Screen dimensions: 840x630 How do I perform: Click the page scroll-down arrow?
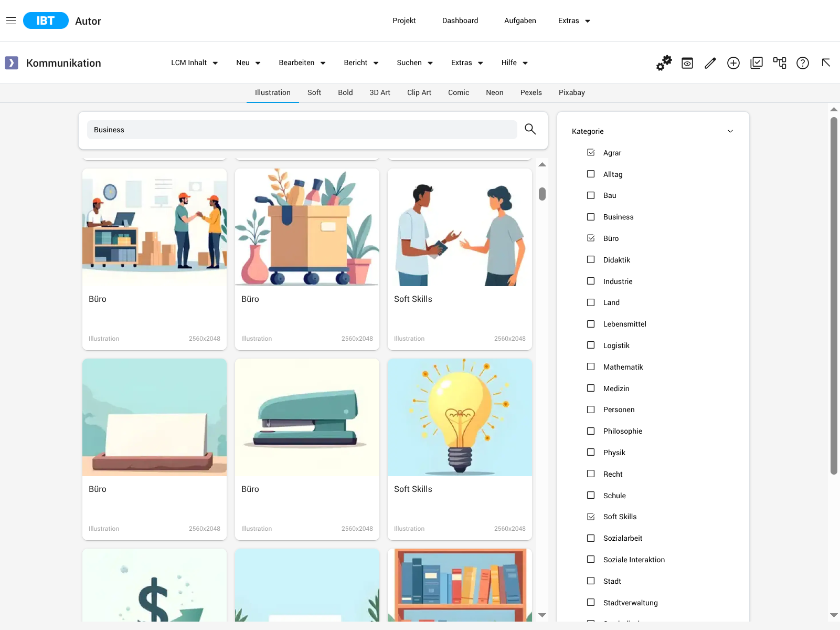tap(834, 615)
